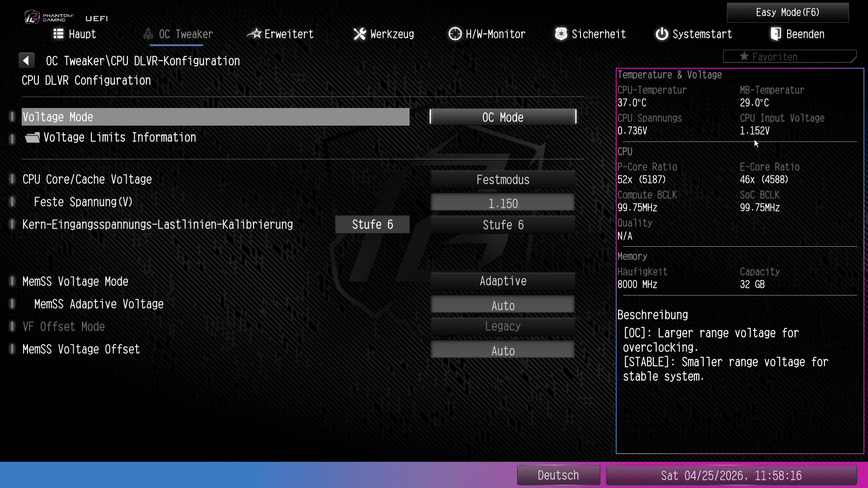Switch to the OC Tweaker tab
This screenshot has width=868, height=488.
coord(185,34)
